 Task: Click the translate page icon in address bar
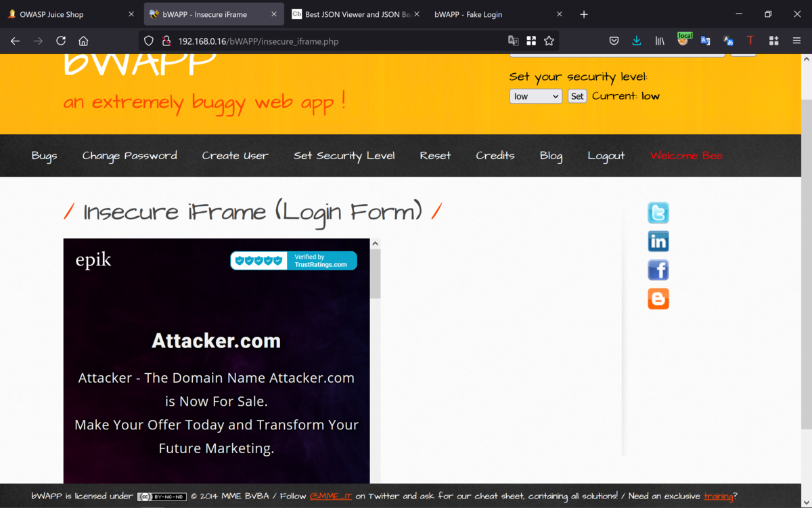tap(514, 41)
